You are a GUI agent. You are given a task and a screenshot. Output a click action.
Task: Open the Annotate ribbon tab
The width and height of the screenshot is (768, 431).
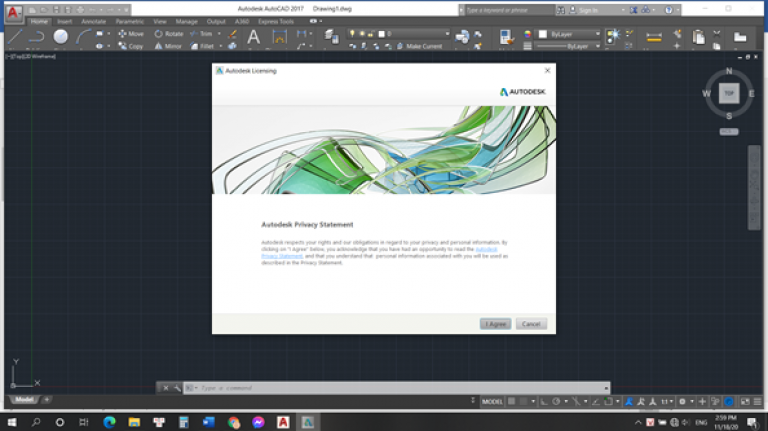[93, 22]
